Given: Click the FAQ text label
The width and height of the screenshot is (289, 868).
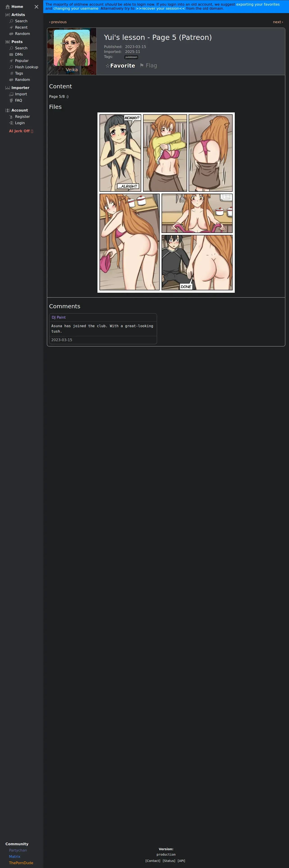Looking at the screenshot, I should tap(18, 101).
